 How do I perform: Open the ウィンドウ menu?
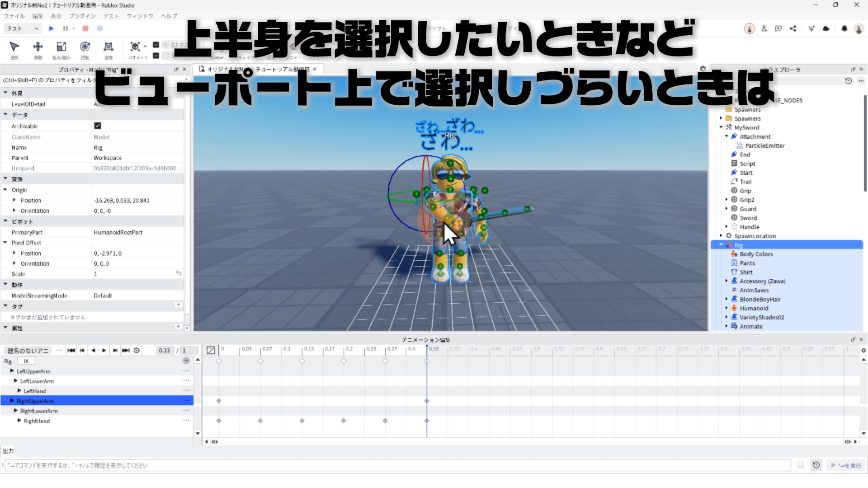coord(140,16)
